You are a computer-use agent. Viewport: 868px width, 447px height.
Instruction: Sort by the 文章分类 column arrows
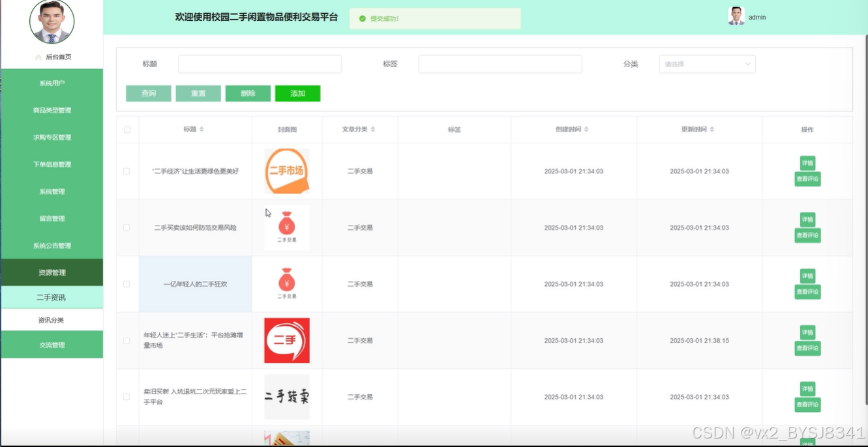(373, 130)
